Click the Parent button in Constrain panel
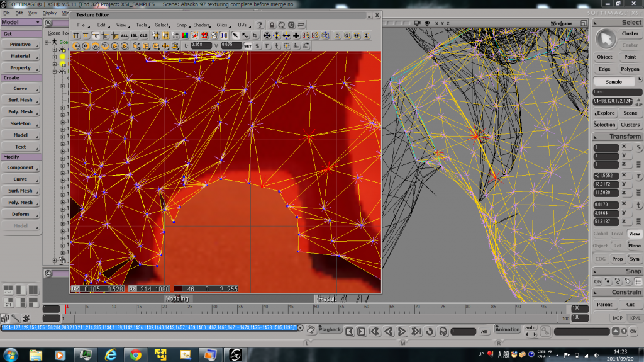 [604, 305]
